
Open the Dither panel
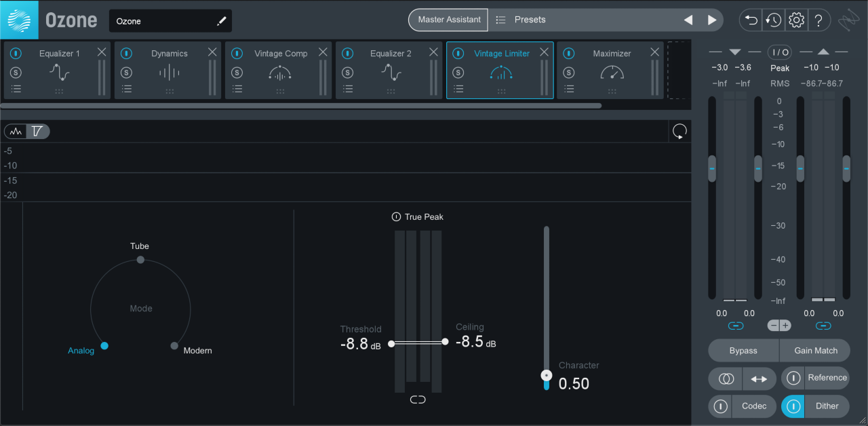[x=827, y=406]
